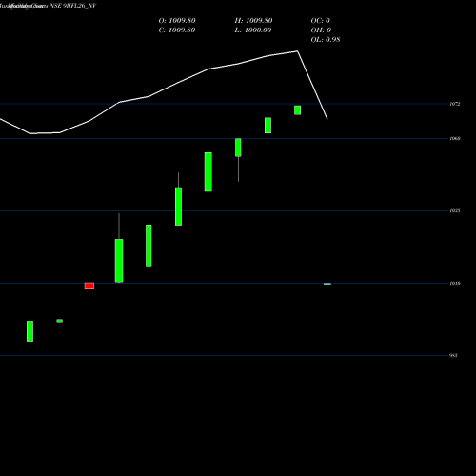Image resolution: width=476 pixels, height=476 pixels.
Task: Click the open price value O: 1009.80
Action: point(177,21)
